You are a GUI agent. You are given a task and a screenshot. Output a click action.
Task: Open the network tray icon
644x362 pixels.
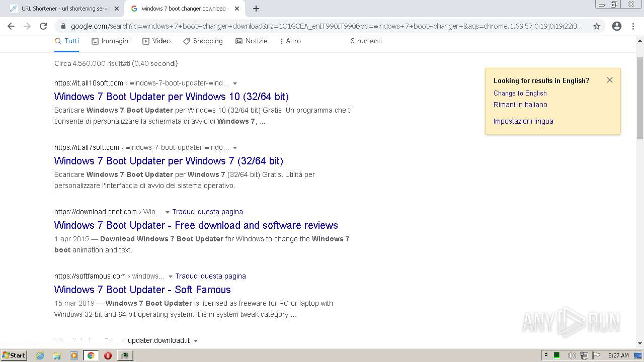click(584, 355)
